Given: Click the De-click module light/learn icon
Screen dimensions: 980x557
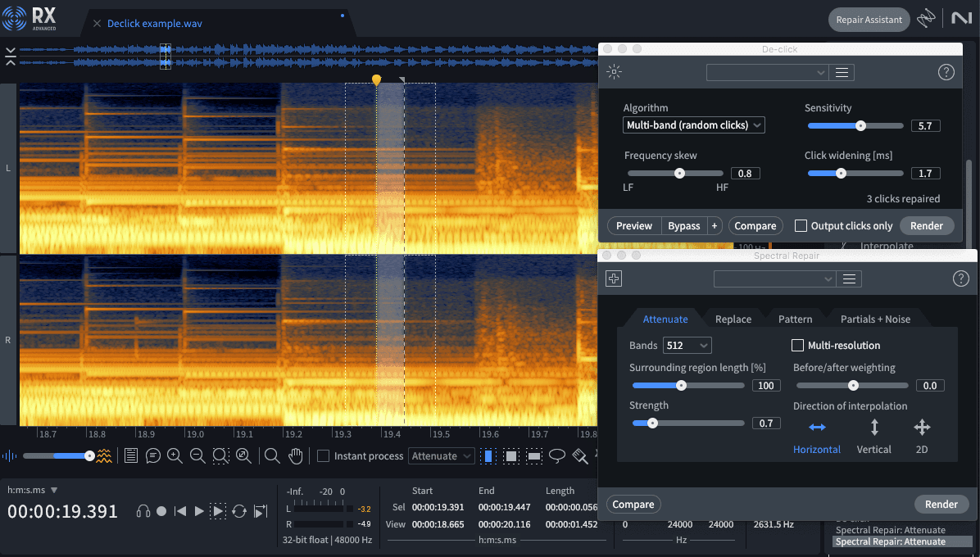Looking at the screenshot, I should 614,72.
